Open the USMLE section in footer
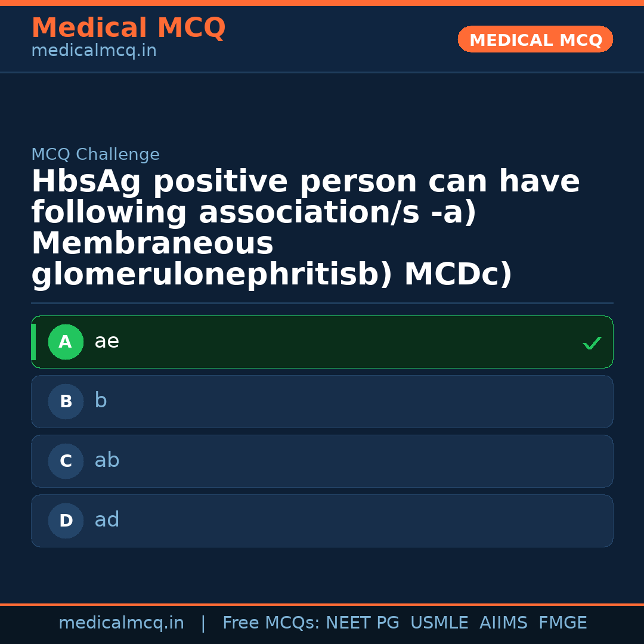This screenshot has width=644, height=644. point(439,623)
